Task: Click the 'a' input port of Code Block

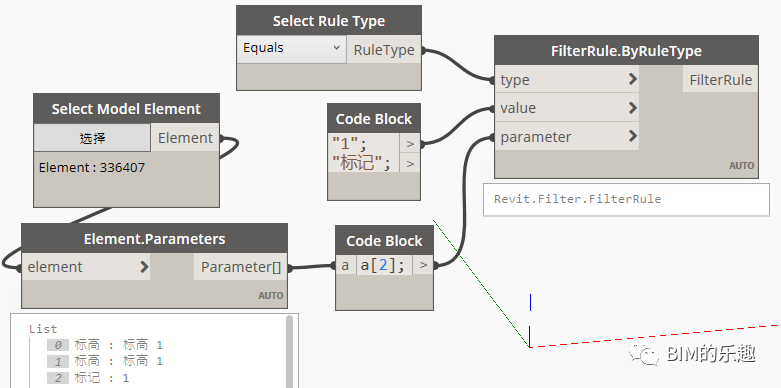Action: coord(345,265)
